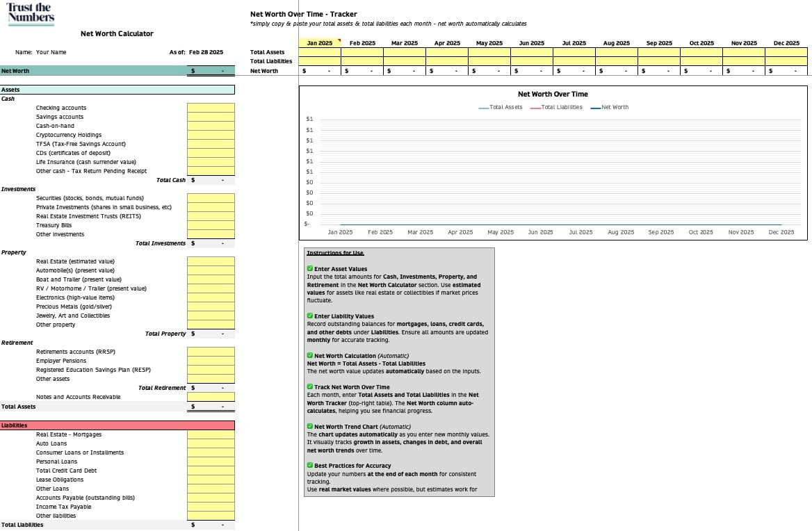Select the Retirements accounts (RRSP) value cell
This screenshot has height=531, width=812.
click(211, 352)
